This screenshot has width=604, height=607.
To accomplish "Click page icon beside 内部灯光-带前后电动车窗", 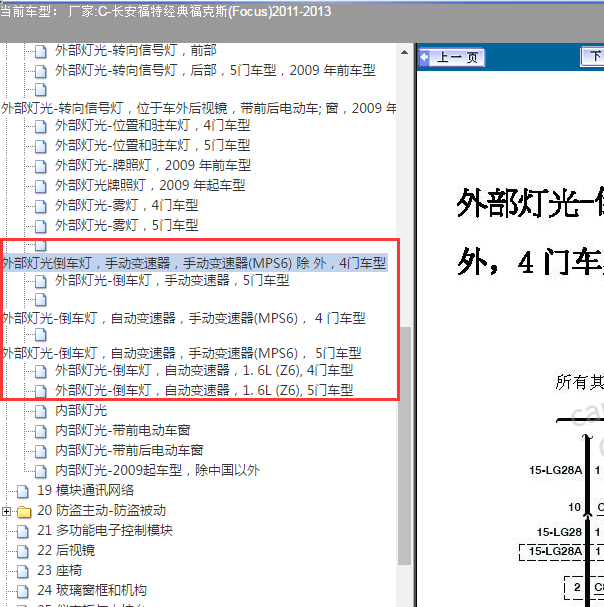I will [x=41, y=451].
